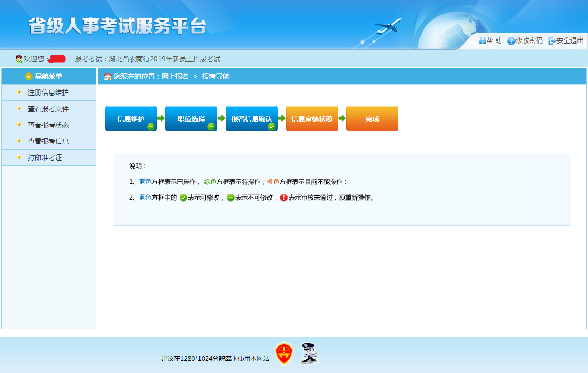Click the help icon in header
This screenshot has height=373, width=588.
click(x=482, y=41)
